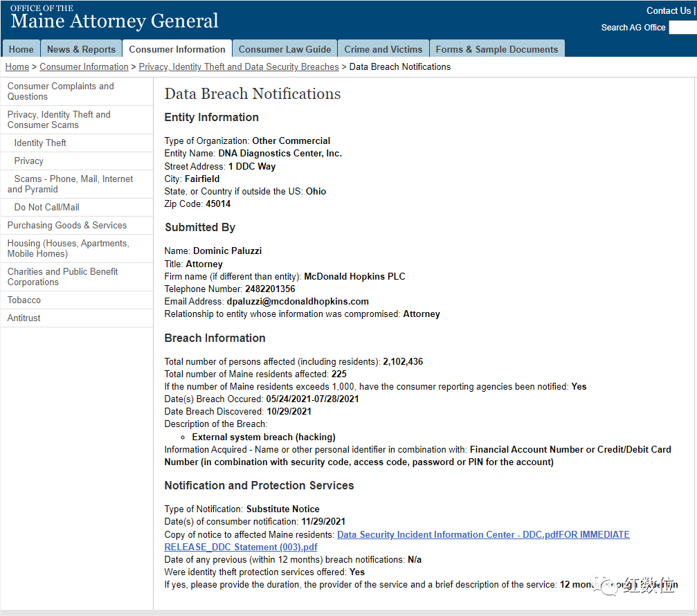
Task: Open Consumer Complaints and Questions sidebar item
Action: tap(77, 91)
